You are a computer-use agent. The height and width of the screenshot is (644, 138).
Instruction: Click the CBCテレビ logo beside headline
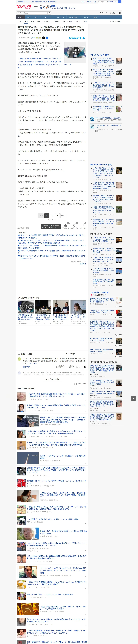(77, 38)
